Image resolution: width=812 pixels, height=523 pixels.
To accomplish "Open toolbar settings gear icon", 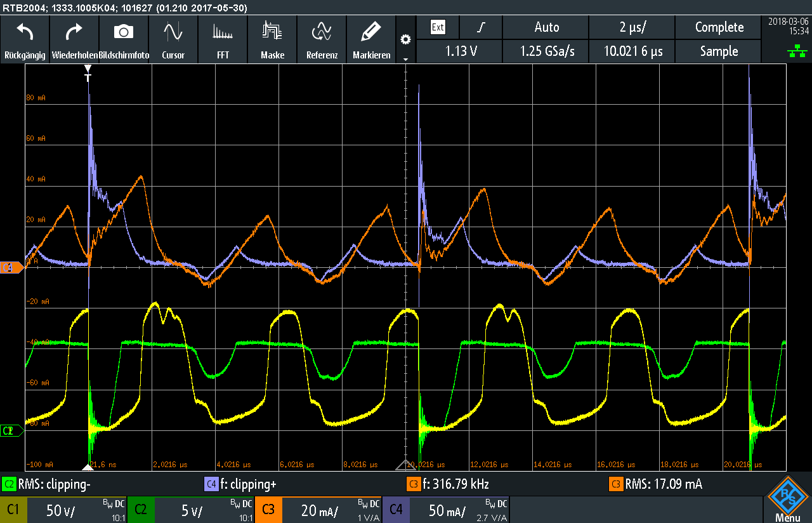I will pos(405,39).
